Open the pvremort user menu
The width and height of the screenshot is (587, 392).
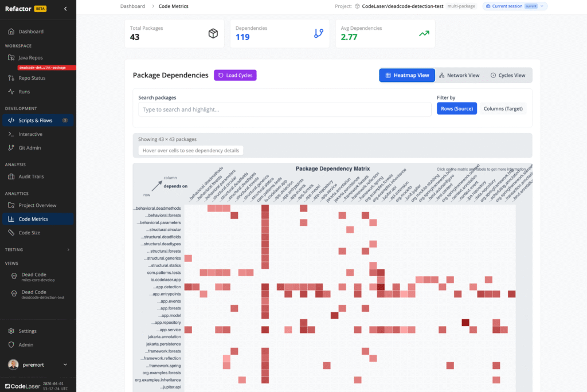click(x=38, y=364)
